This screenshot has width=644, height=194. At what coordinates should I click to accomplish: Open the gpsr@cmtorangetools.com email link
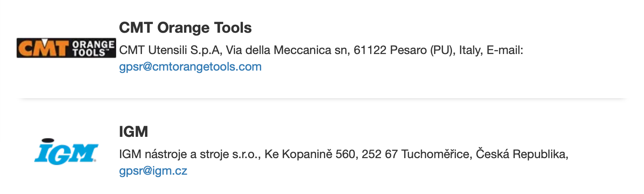click(190, 67)
